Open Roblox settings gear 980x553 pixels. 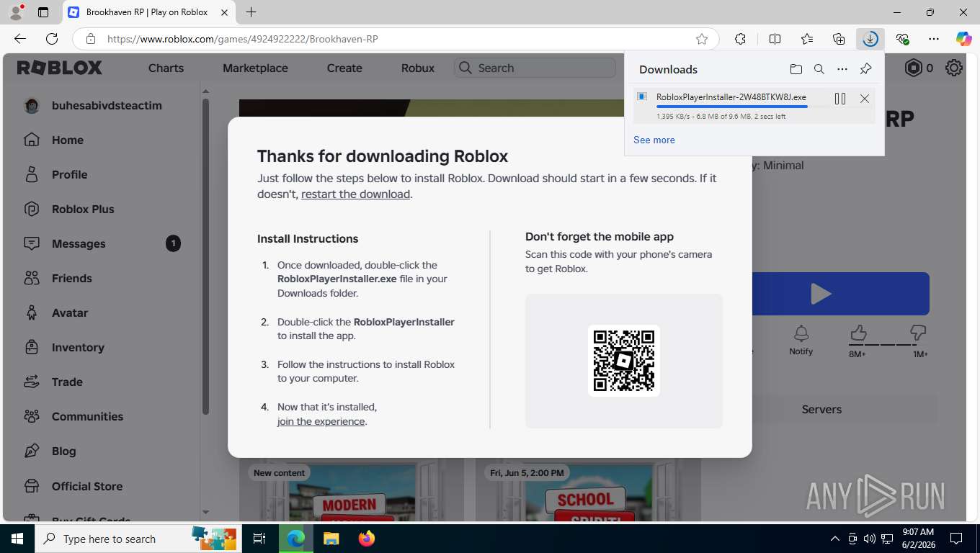tap(954, 68)
